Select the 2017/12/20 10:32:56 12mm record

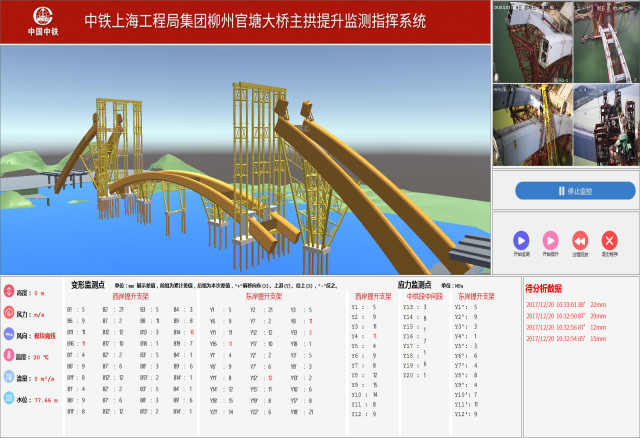point(566,327)
